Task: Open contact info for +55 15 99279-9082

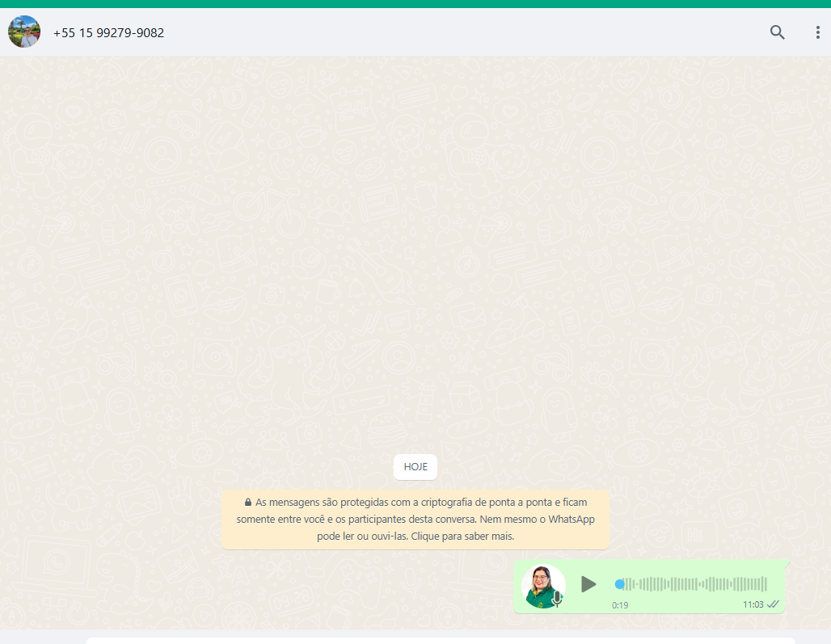Action: [x=108, y=33]
